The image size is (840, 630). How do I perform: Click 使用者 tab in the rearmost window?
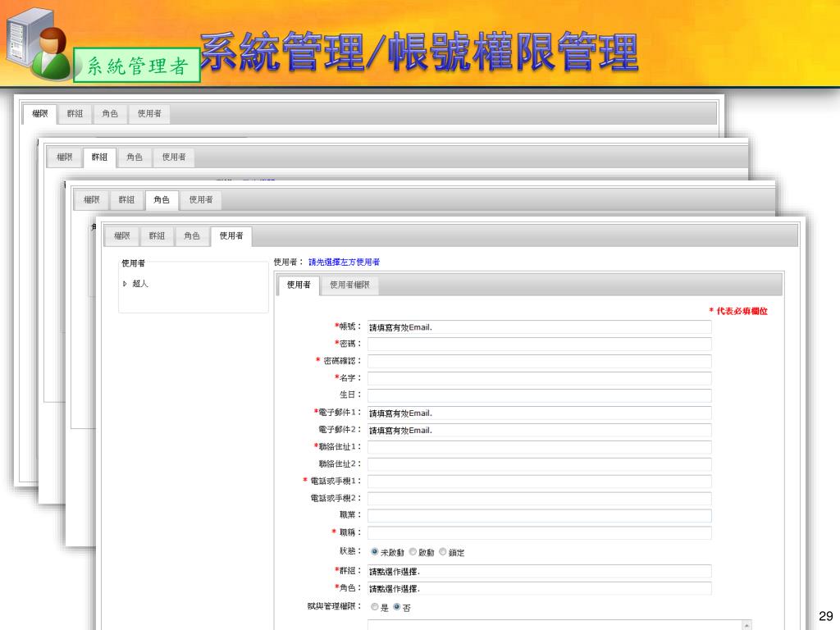[x=149, y=113]
